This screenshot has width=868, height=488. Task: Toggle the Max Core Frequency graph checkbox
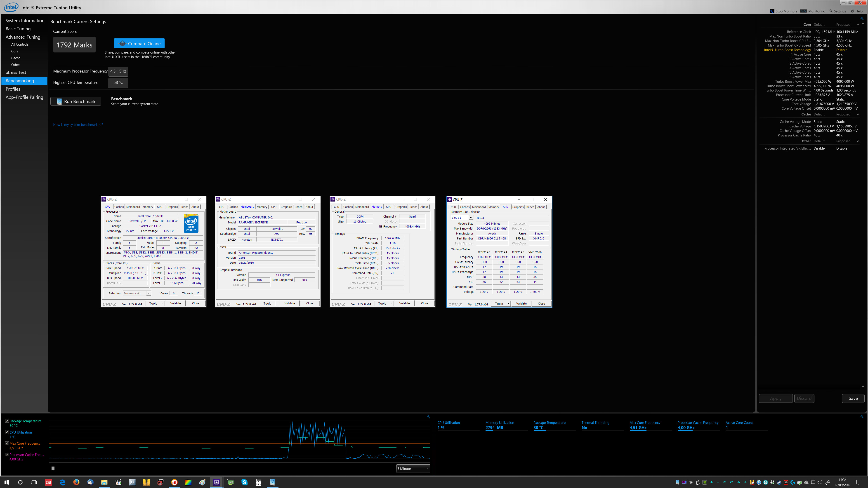tap(7, 443)
